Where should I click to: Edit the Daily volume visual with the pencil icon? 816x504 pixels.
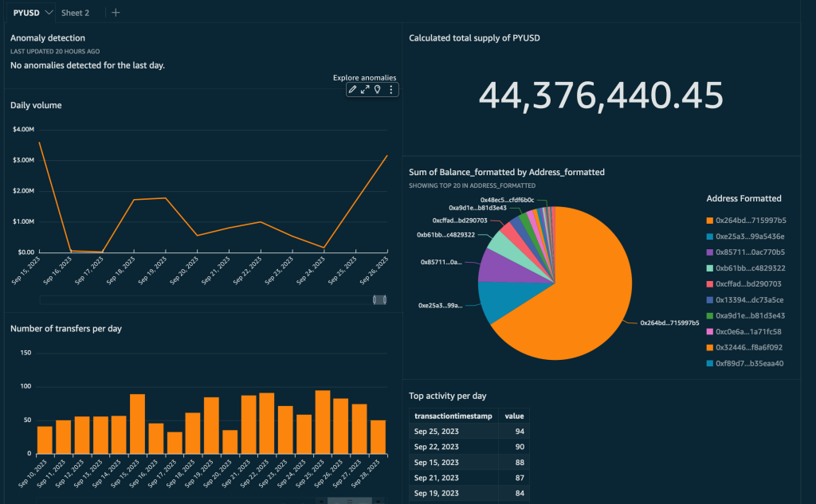click(x=352, y=89)
